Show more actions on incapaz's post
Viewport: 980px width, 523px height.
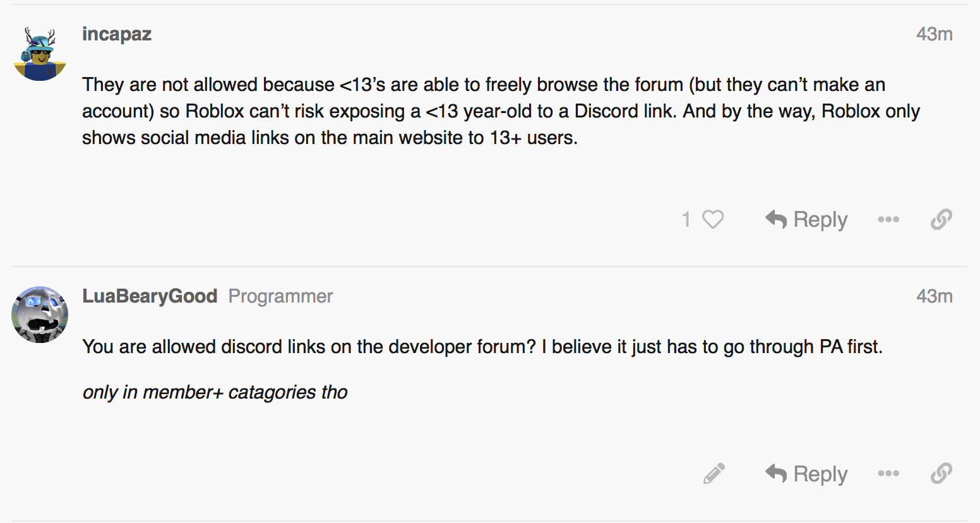tap(888, 219)
